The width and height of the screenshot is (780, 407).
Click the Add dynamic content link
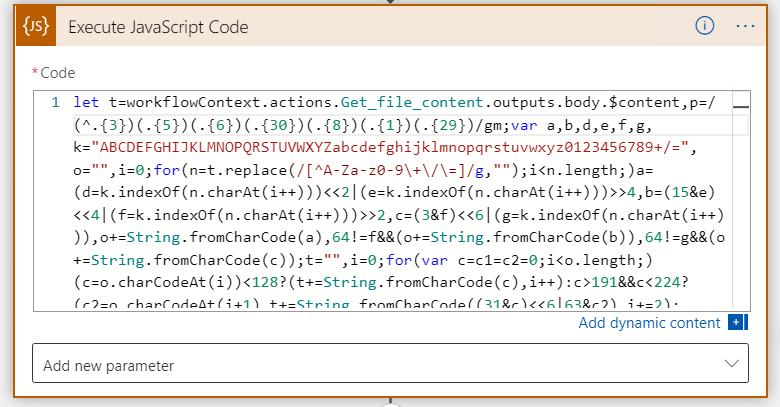[649, 323]
